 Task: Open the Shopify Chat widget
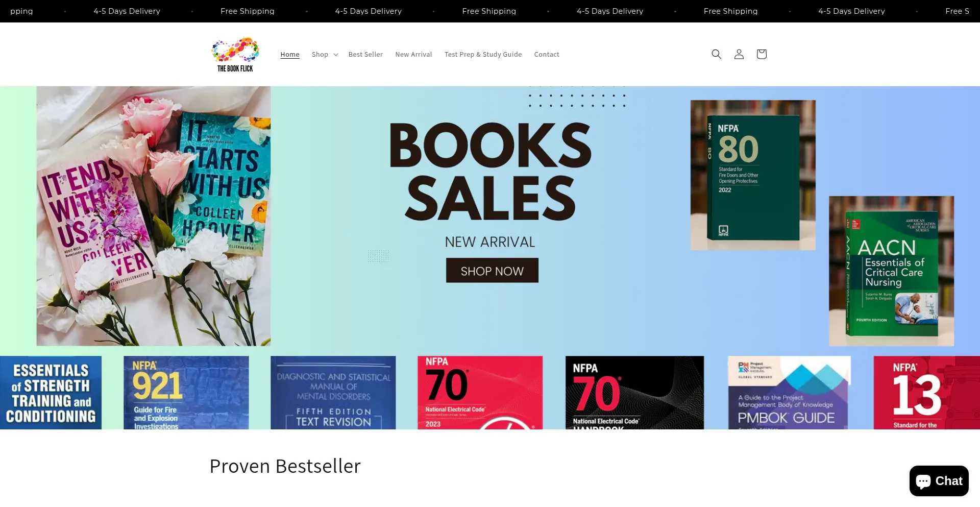point(939,481)
